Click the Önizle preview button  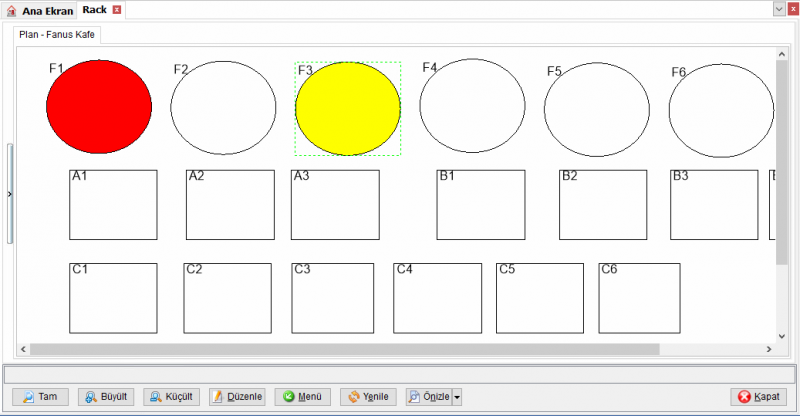tap(429, 397)
